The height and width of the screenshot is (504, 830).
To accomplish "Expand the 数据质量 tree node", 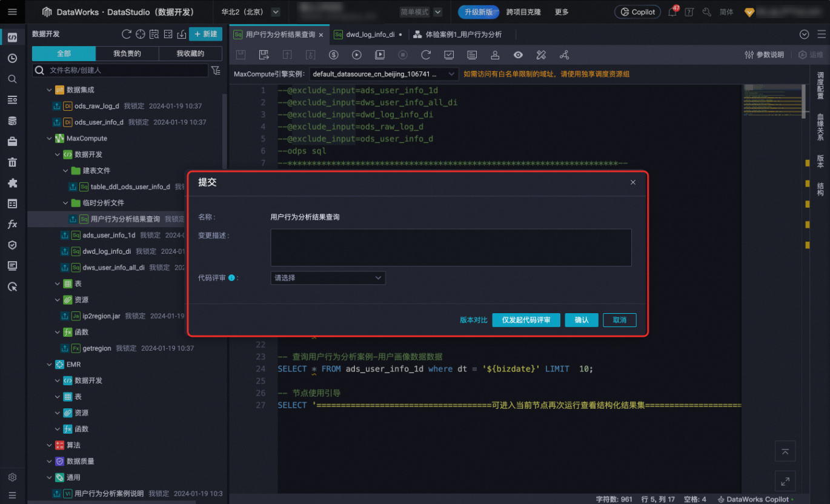I will (x=50, y=461).
